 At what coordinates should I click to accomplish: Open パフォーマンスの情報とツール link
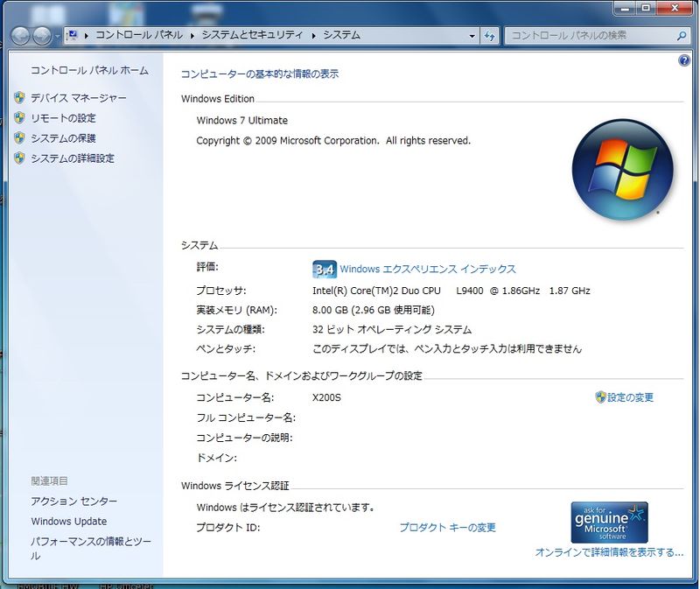pyautogui.click(x=91, y=549)
